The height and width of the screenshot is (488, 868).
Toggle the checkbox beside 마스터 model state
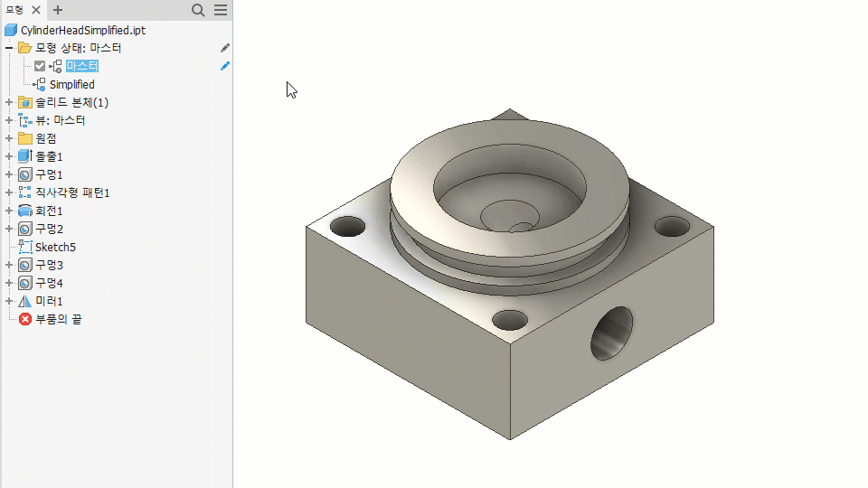[39, 66]
